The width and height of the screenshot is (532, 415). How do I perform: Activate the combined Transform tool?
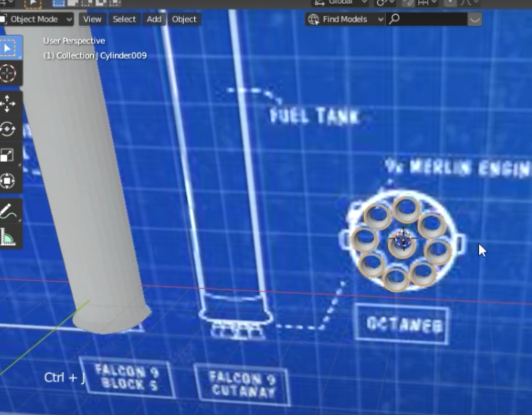pos(8,181)
